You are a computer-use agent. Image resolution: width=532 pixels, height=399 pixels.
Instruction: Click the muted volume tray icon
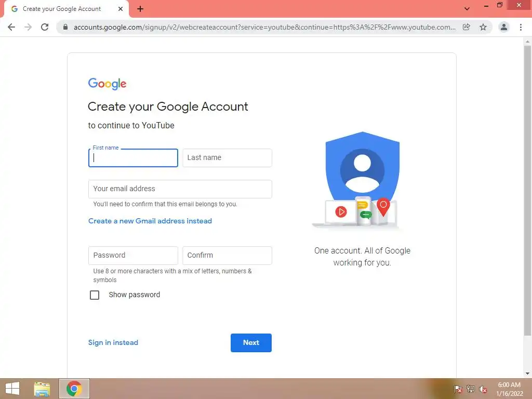483,389
